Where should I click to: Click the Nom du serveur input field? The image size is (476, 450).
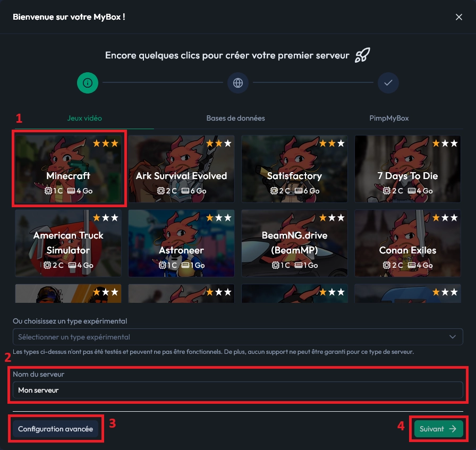pyautogui.click(x=237, y=390)
